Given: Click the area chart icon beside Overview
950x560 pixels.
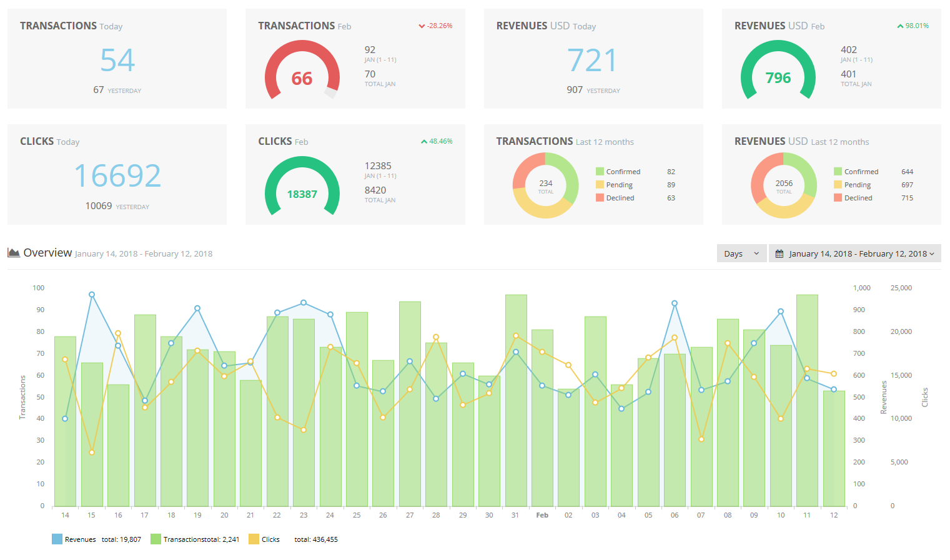Looking at the screenshot, I should [14, 253].
